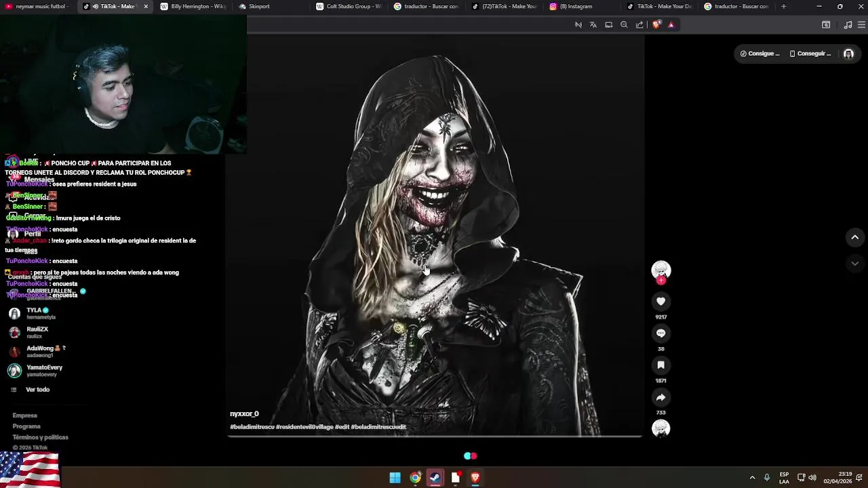Switch to the Skinport tab
This screenshot has height=488, width=868.
[x=271, y=6]
